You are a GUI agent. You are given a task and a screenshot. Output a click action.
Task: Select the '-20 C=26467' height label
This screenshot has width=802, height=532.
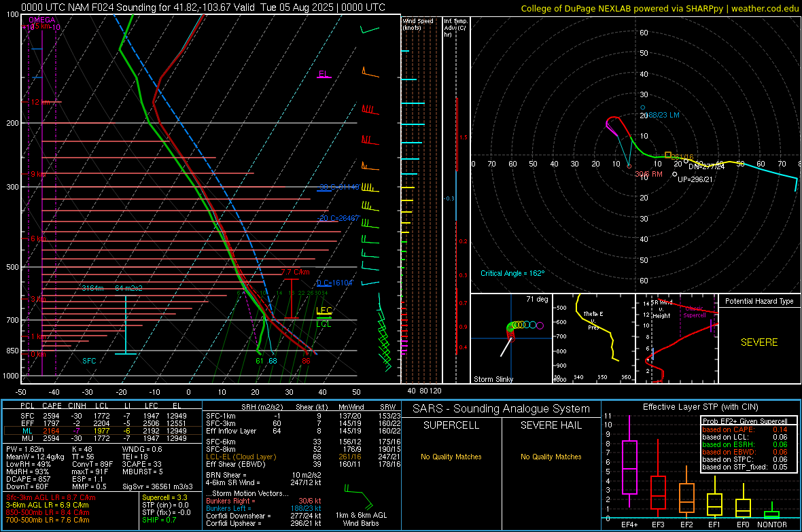pyautogui.click(x=338, y=218)
